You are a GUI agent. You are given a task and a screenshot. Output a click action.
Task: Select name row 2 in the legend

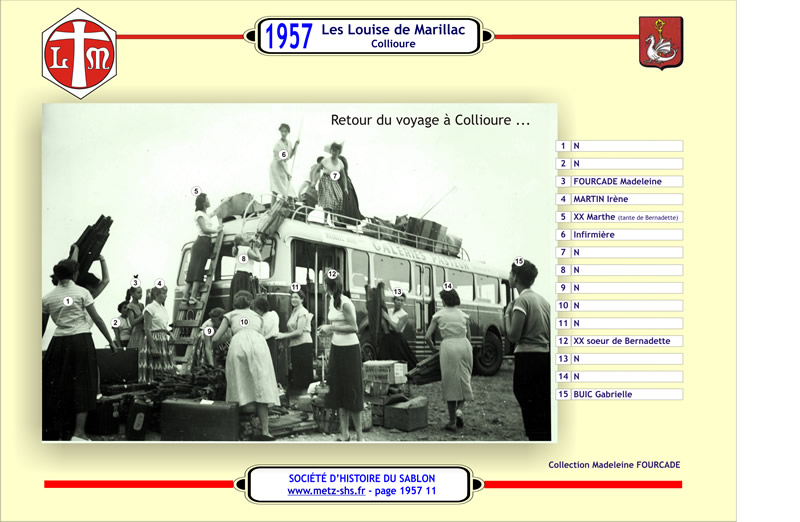[619, 164]
